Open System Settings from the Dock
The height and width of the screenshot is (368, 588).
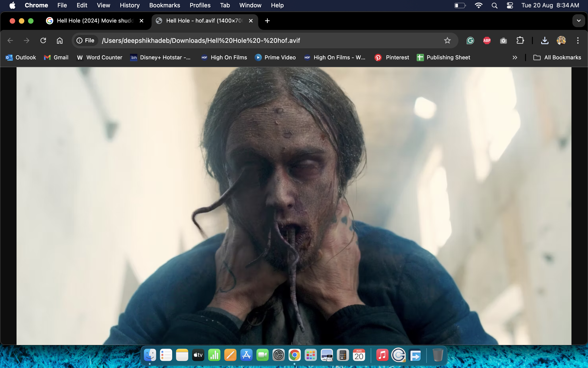coord(278,355)
